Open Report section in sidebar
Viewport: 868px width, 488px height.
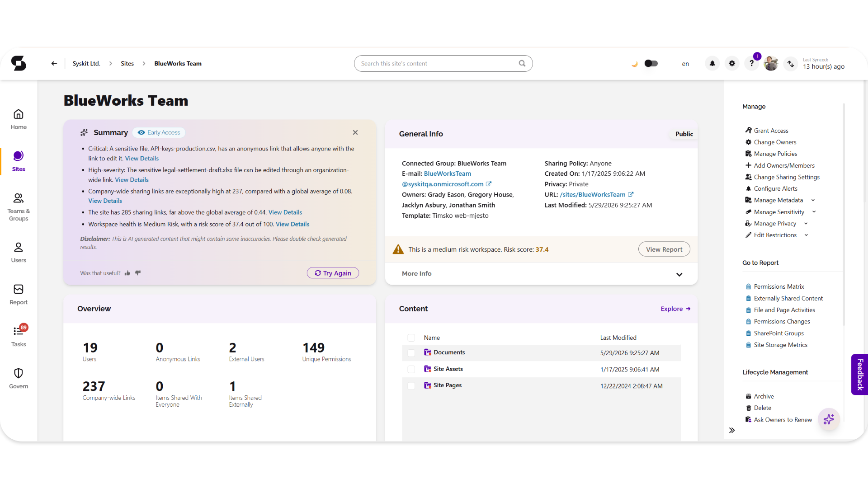coord(19,295)
